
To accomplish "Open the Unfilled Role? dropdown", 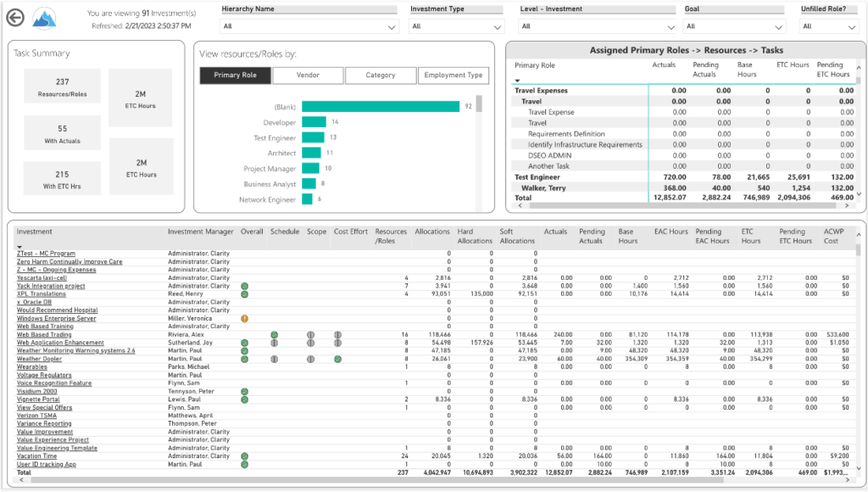I will point(829,26).
